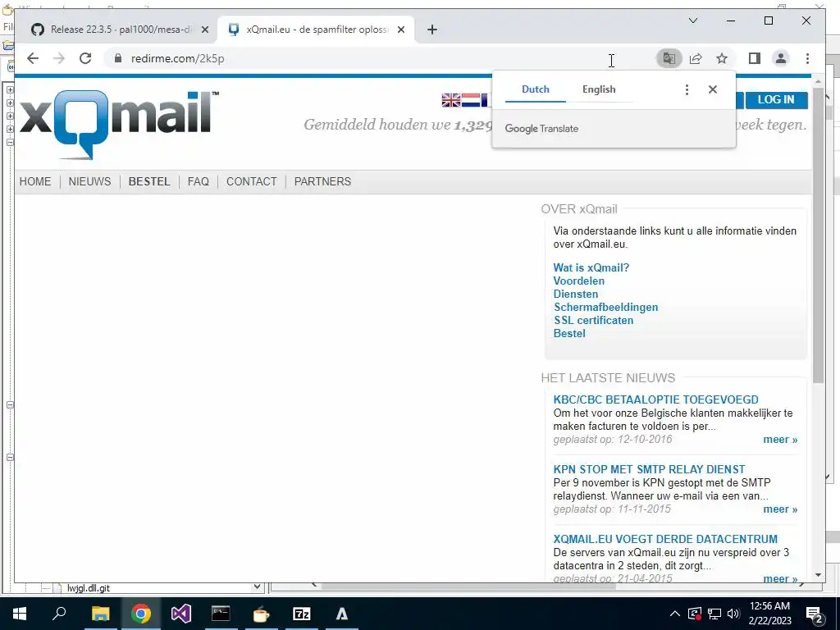Open File Explorer from taskbar
Screen dimensions: 840x630
point(100,614)
